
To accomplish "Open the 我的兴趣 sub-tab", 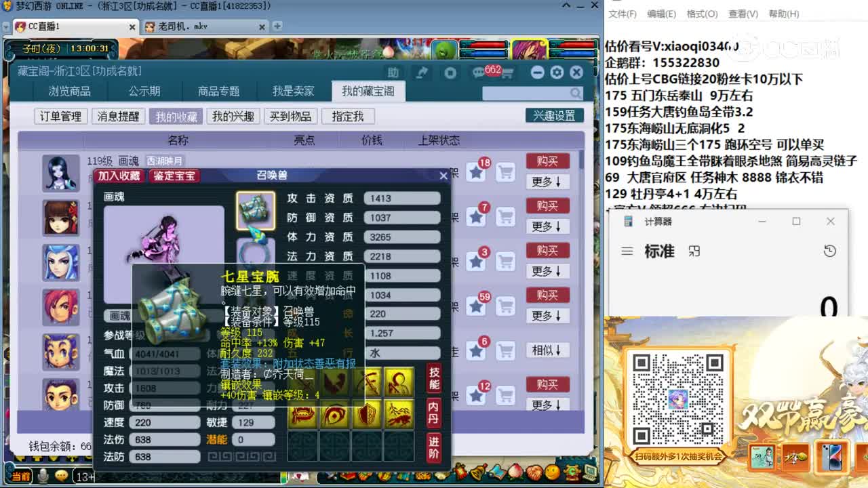I will pos(233,117).
